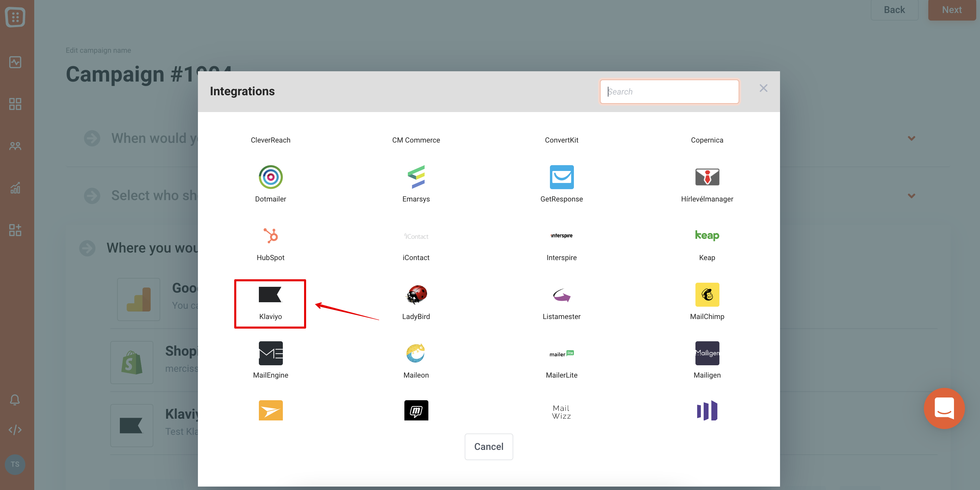Open the users sidebar icon
The height and width of the screenshot is (490, 980).
pos(15,146)
